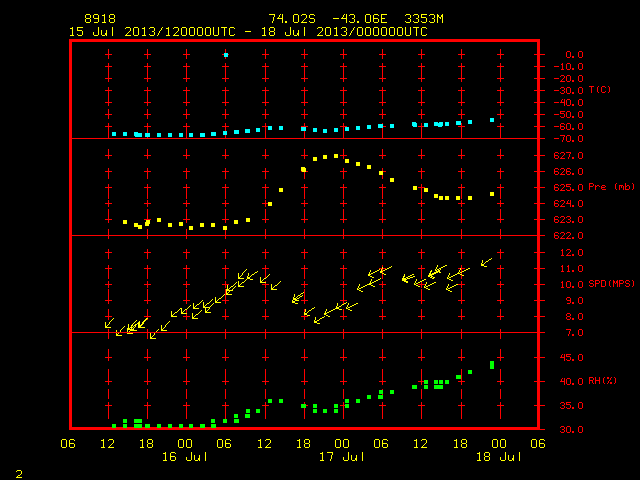Click the latitude 74.02S text
The height and width of the screenshot is (480, 640).
coord(292,19)
